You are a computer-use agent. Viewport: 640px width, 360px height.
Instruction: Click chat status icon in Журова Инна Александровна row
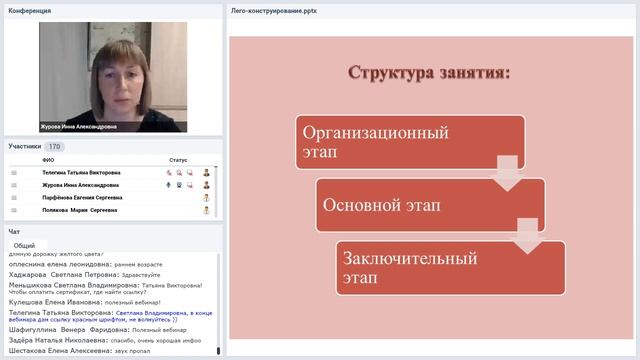[190, 185]
